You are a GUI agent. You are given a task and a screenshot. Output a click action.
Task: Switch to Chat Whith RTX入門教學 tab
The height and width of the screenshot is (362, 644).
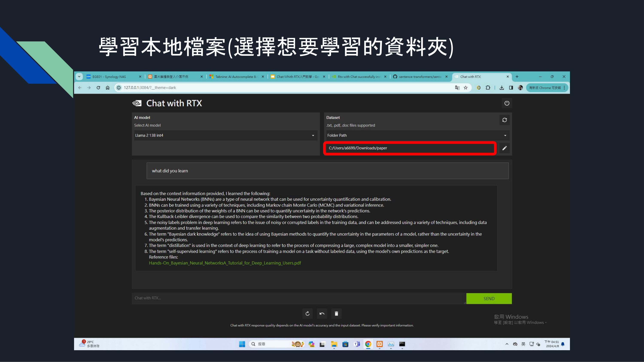(298, 77)
